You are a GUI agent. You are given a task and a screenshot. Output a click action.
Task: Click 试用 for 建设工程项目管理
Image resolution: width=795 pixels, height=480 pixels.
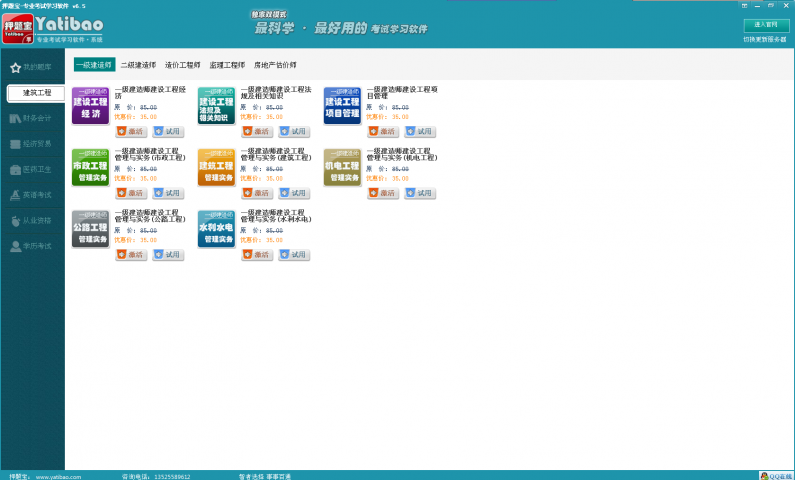pos(420,131)
